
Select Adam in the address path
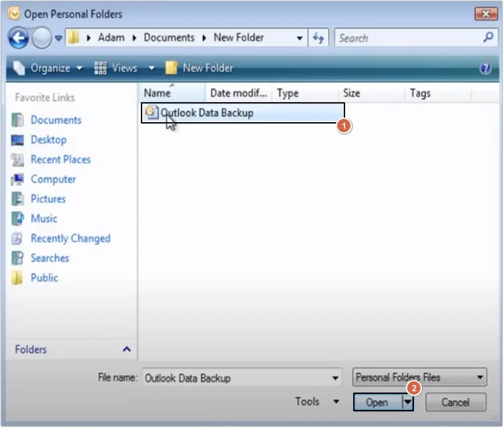(x=111, y=37)
